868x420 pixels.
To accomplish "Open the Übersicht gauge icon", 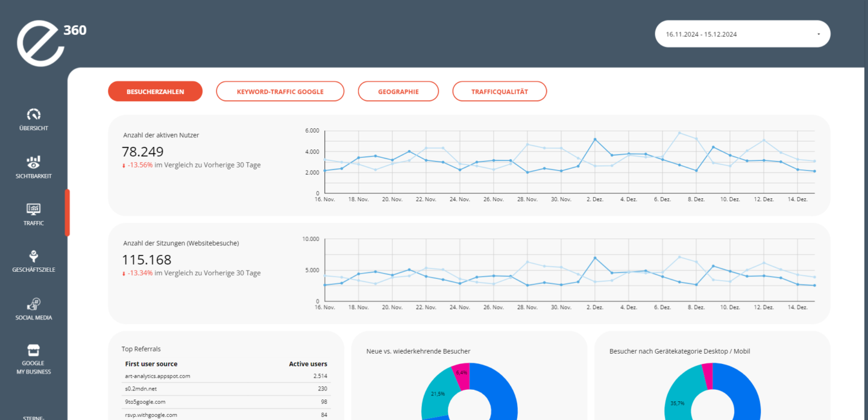I will [x=34, y=114].
